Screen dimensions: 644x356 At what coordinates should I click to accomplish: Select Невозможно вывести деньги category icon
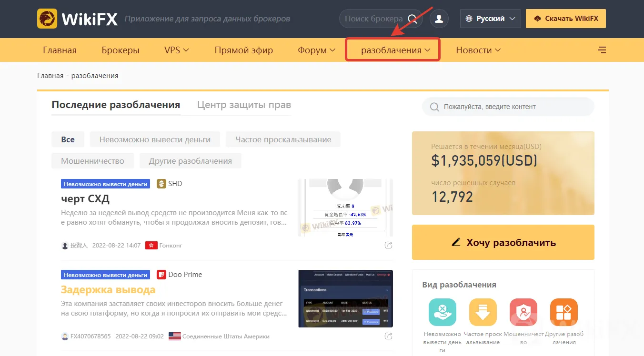[x=443, y=312]
